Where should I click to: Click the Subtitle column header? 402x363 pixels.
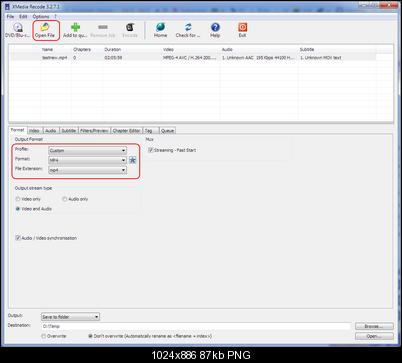337,49
